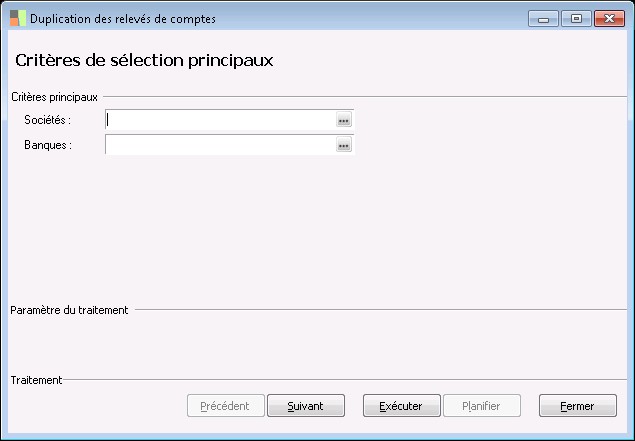635x441 pixels.
Task: Open the Banques lookup ellipsis button
Action: [x=343, y=145]
